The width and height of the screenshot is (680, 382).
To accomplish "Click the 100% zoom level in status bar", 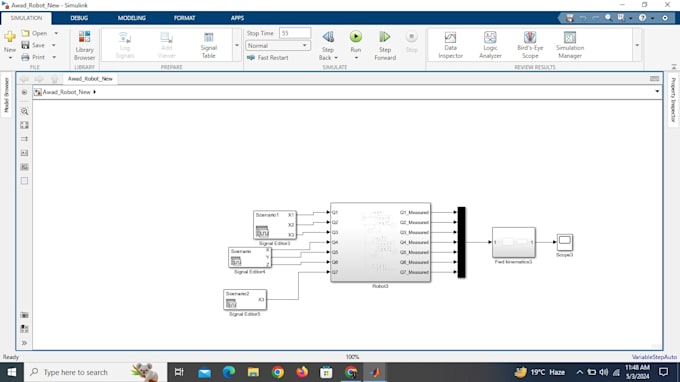I will pos(352,357).
